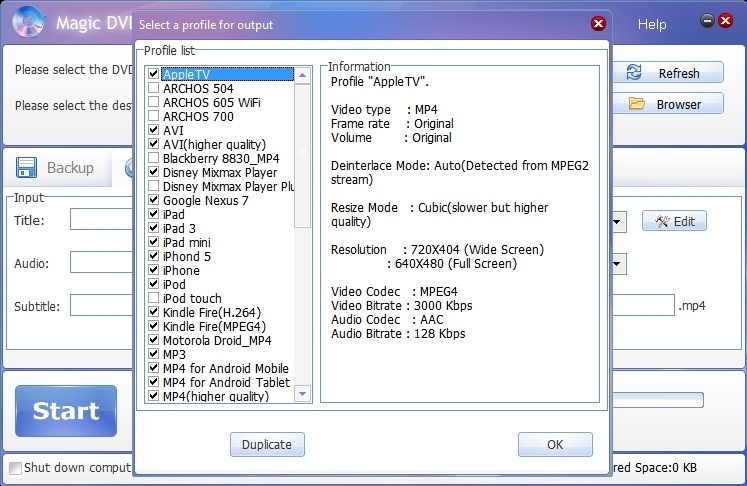Open the profile dropdown beside Edit button
The width and height of the screenshot is (747, 486).
[617, 222]
